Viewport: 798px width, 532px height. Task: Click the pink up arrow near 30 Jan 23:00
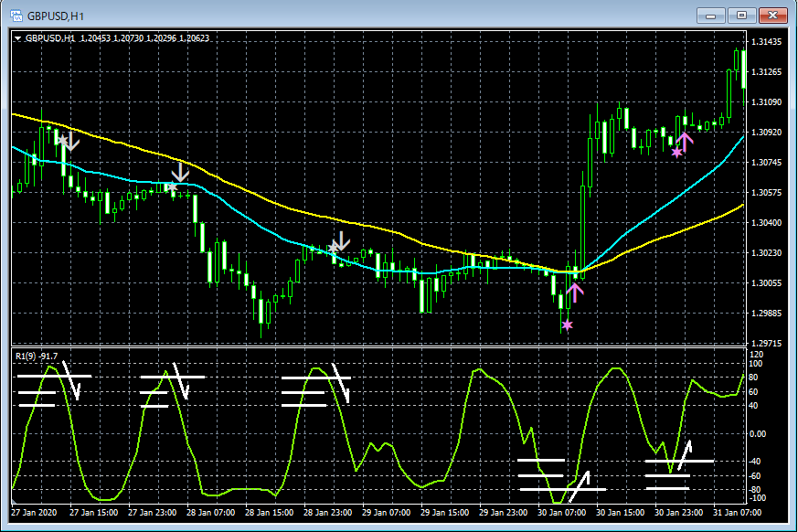coord(685,142)
